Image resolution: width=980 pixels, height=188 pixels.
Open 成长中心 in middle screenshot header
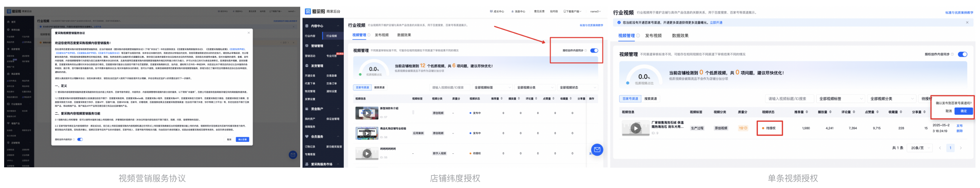click(497, 11)
